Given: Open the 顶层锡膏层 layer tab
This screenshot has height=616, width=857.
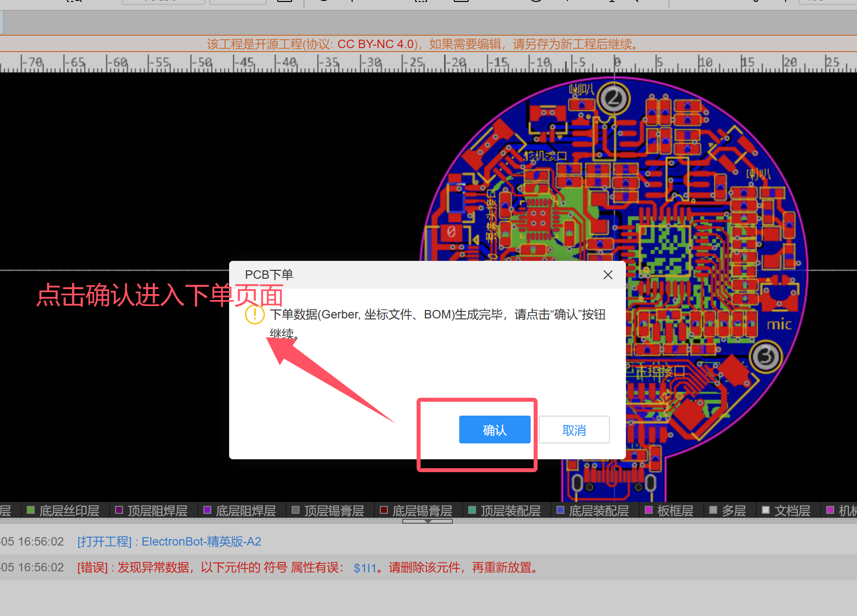Looking at the screenshot, I should (x=328, y=510).
